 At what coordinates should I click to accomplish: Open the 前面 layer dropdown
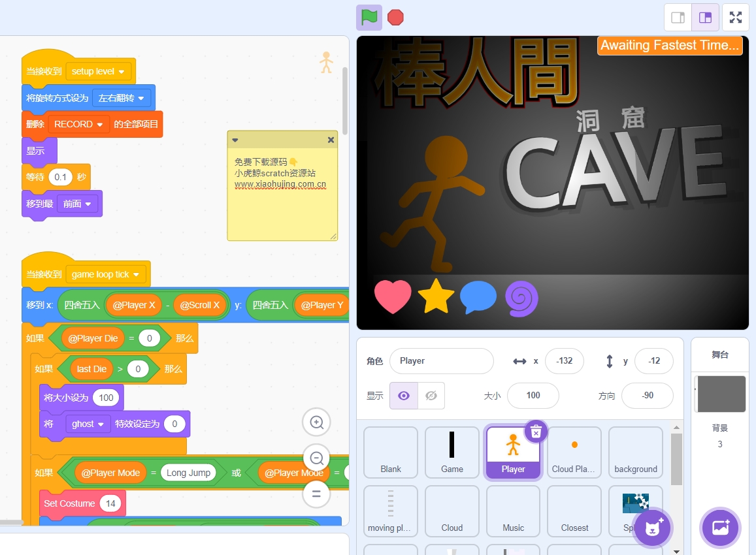(76, 204)
